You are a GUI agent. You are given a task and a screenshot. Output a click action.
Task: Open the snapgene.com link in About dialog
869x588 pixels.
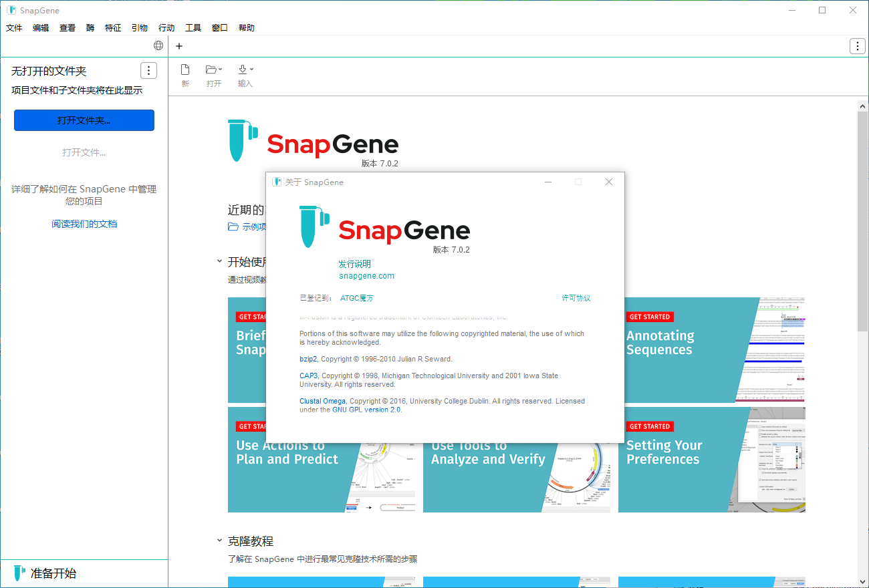366,276
